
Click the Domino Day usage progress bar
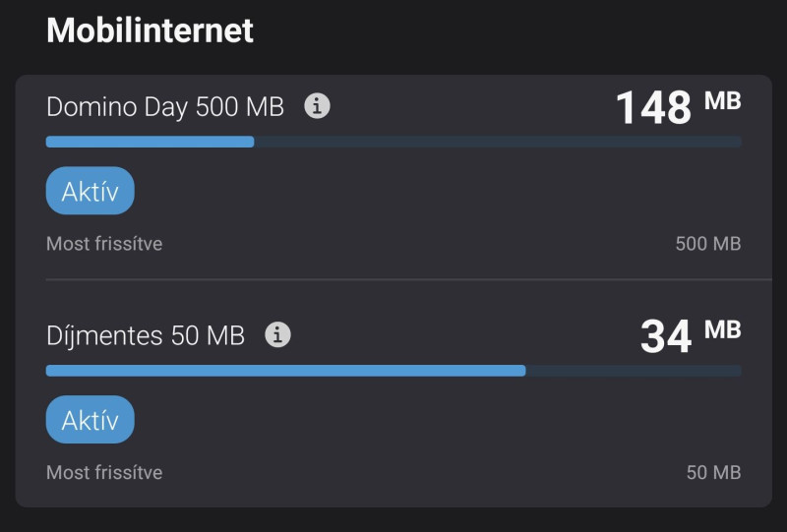tap(393, 142)
